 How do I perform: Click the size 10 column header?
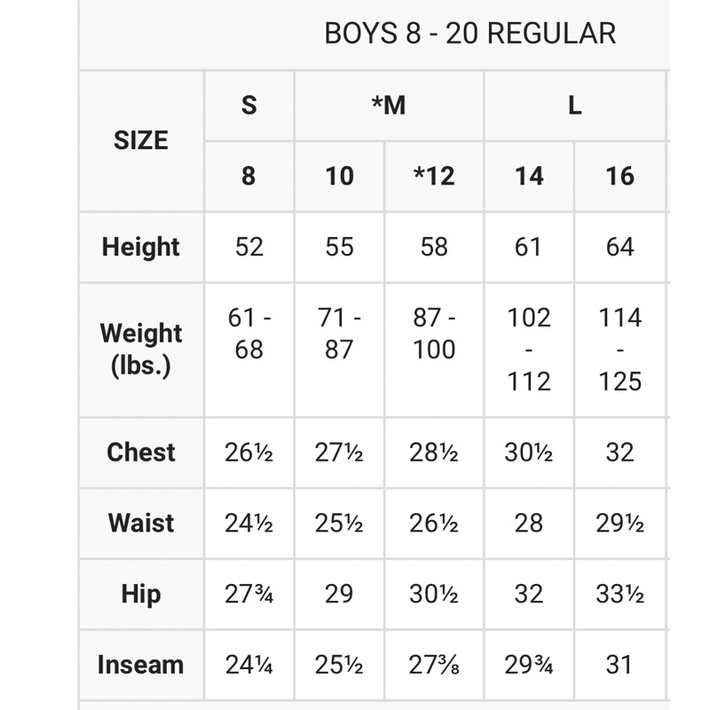click(339, 176)
